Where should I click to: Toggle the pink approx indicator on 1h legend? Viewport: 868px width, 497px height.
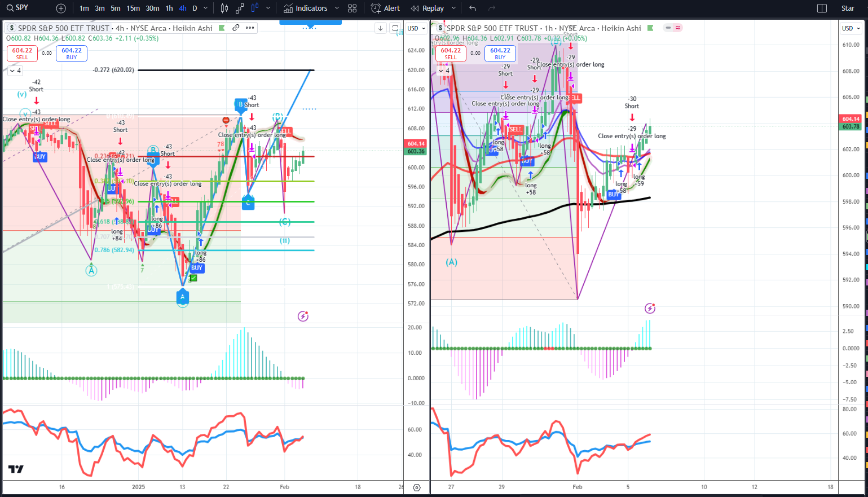(x=677, y=28)
